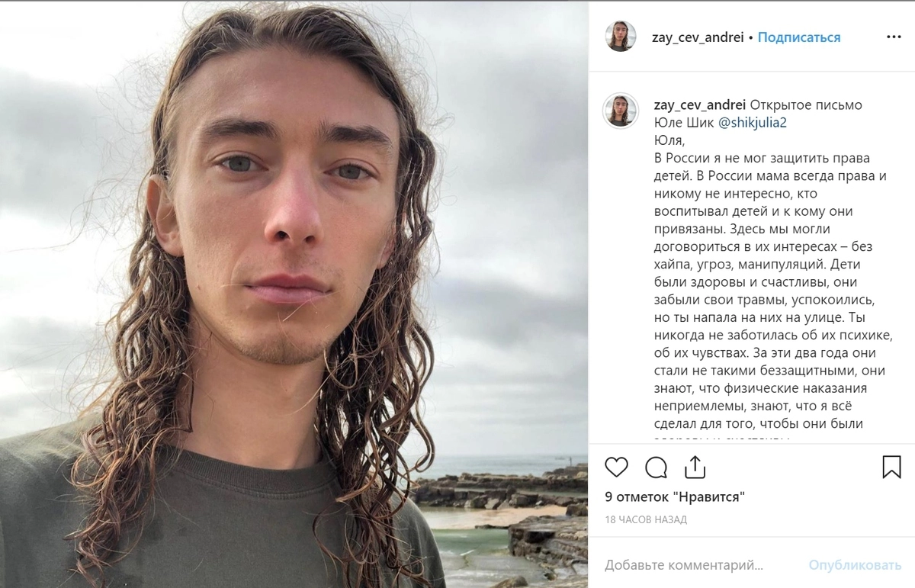Open zay_cev_andrei username link in the caption
Screen dimensions: 915x588
point(700,105)
